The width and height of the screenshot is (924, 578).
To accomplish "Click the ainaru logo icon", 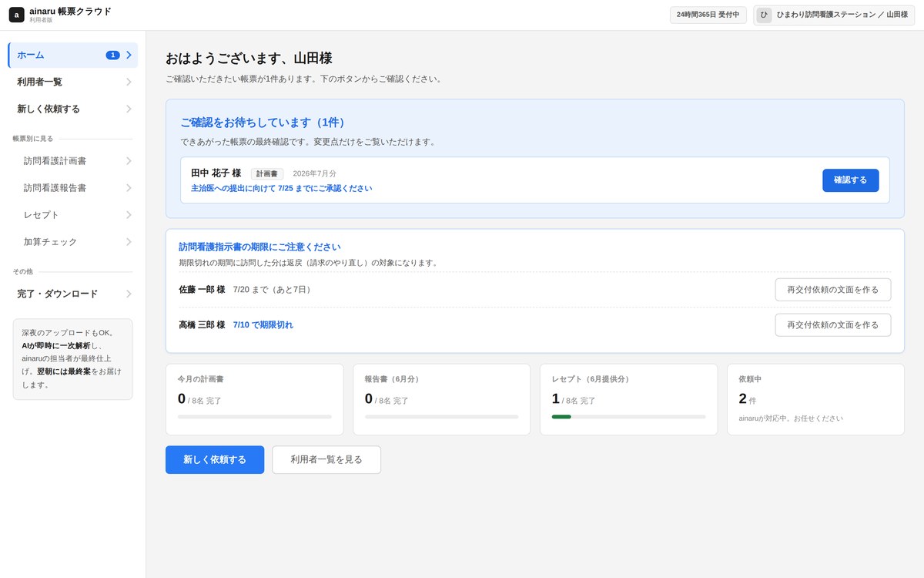I will [16, 15].
